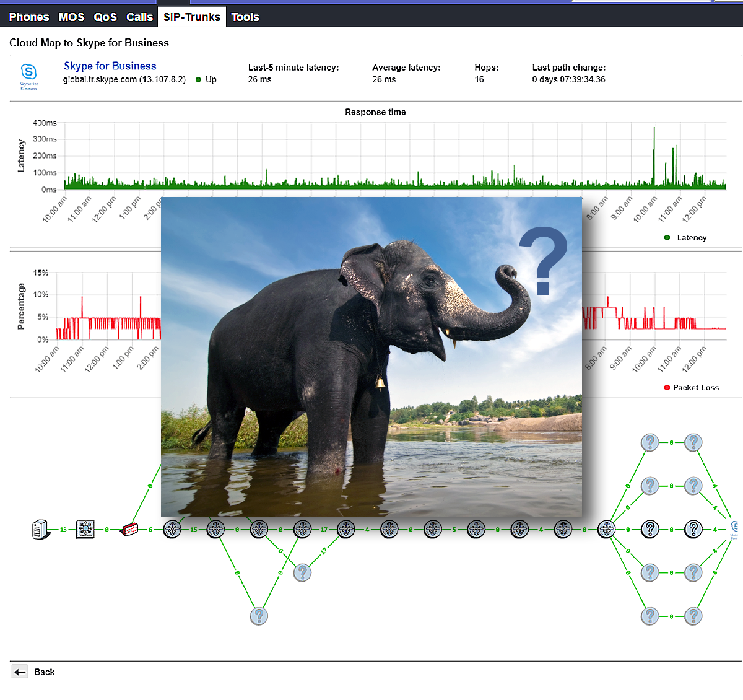Viewport: 743px width, 700px height.
Task: Select the first router right of the firewall
Action: pyautogui.click(x=172, y=530)
